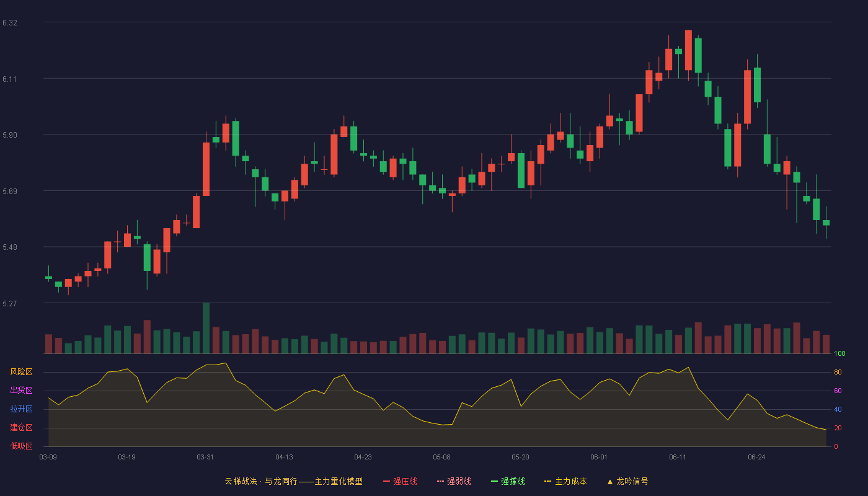
Task: Toggle the 强撑线 legend entry
Action: click(x=508, y=481)
